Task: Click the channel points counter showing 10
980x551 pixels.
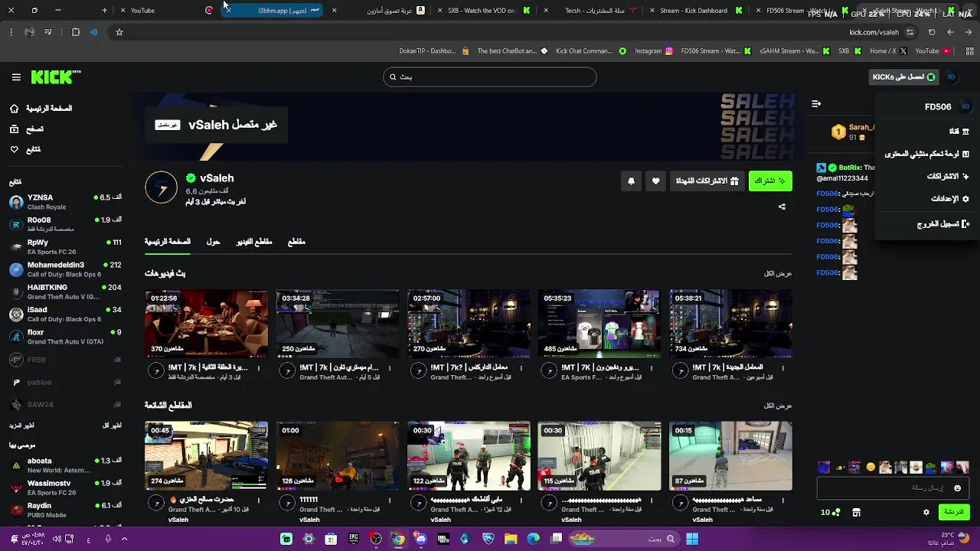Action: (830, 512)
